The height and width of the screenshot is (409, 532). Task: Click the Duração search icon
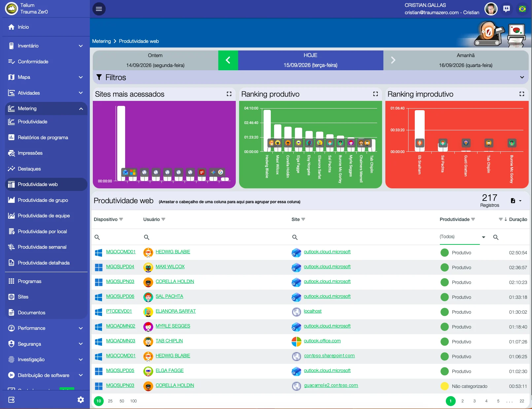(496, 237)
